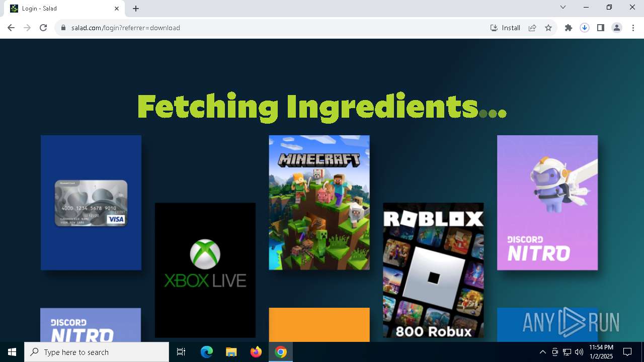This screenshot has height=362, width=644.
Task: Open the network tray icon
Action: pyautogui.click(x=567, y=352)
